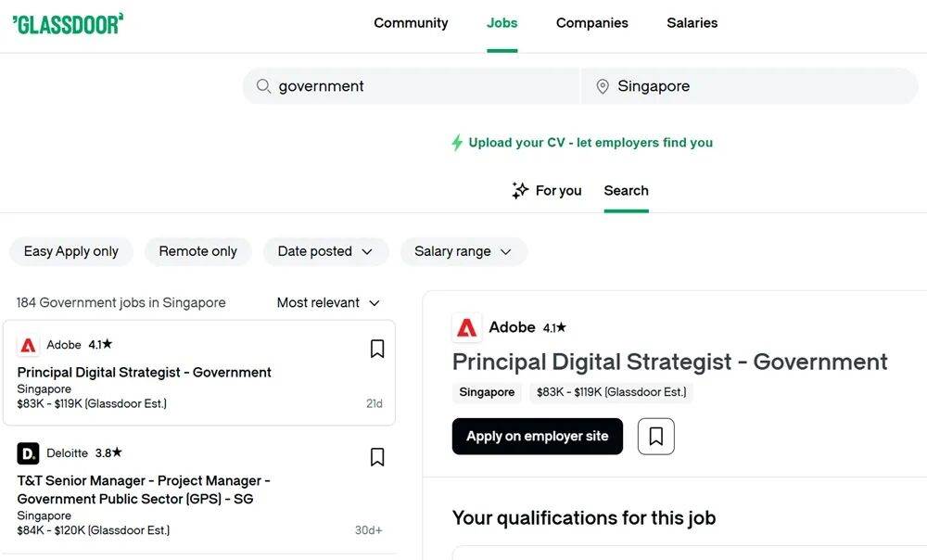927x560 pixels.
Task: Click Adobe logo in job detail
Action: point(467,327)
